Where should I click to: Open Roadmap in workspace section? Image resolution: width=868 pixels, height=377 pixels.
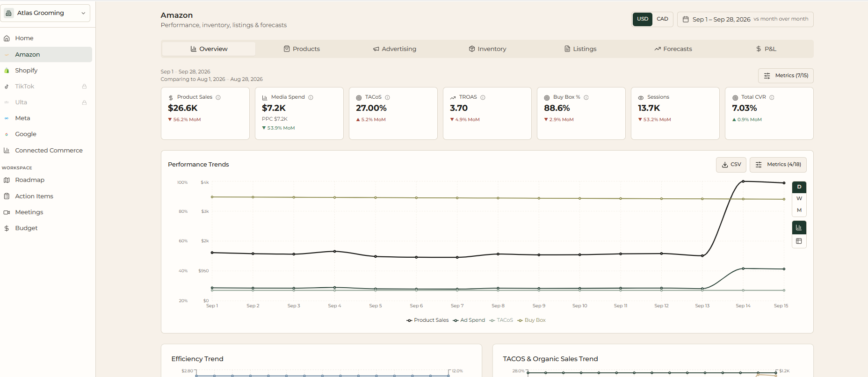pos(46,180)
